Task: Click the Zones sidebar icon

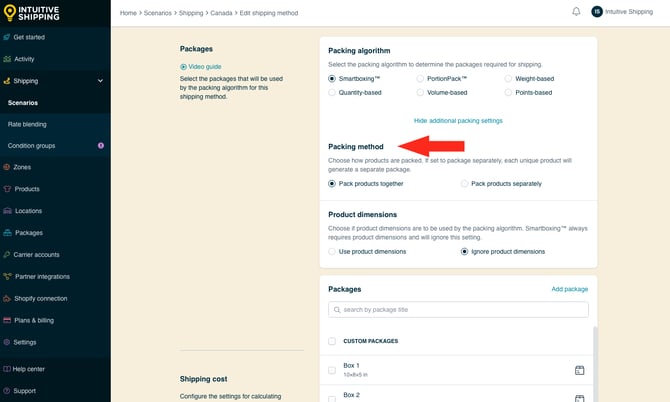Action: pos(7,167)
